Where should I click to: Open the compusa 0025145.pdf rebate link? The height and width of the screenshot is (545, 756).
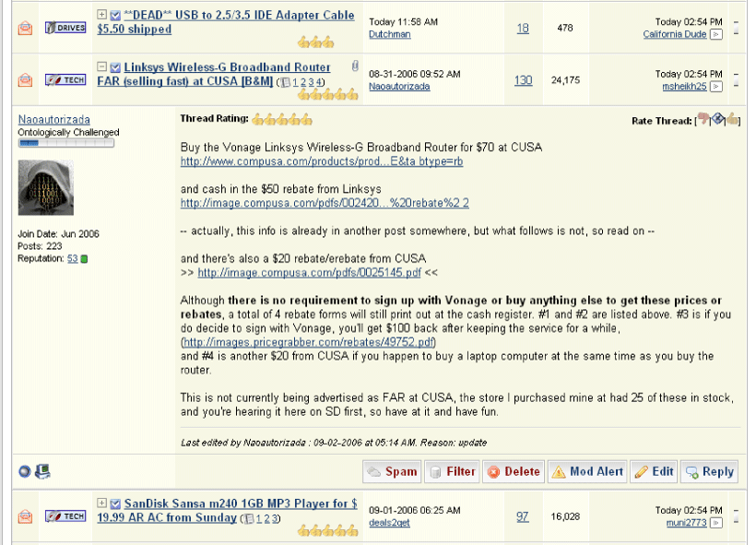[x=309, y=273]
